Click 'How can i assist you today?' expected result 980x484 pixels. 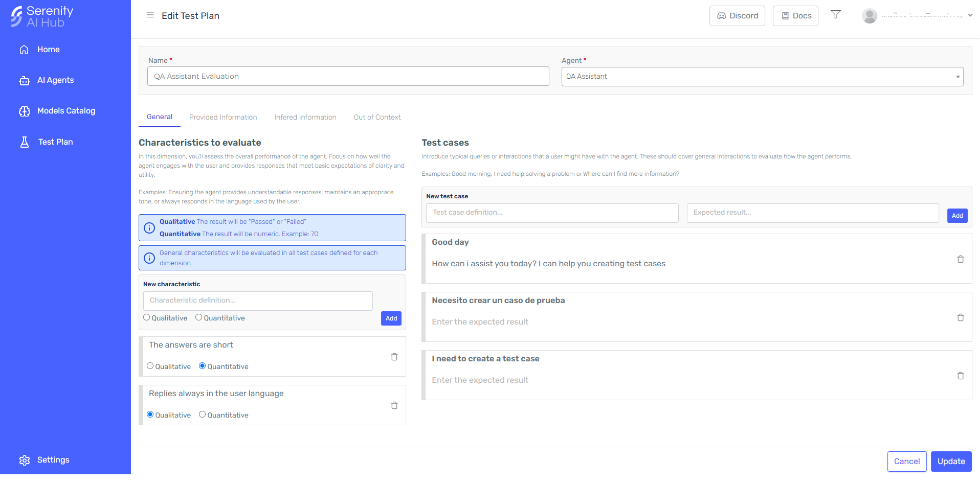(x=548, y=264)
